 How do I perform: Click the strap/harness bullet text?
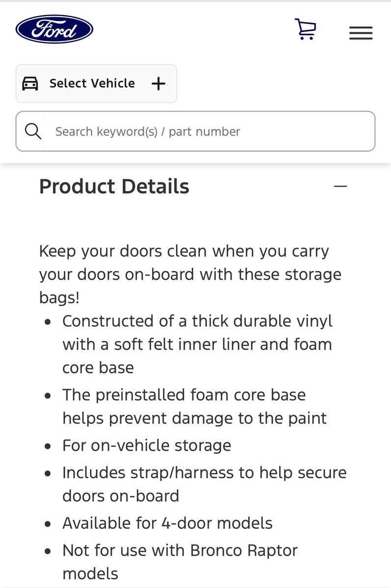tap(204, 484)
